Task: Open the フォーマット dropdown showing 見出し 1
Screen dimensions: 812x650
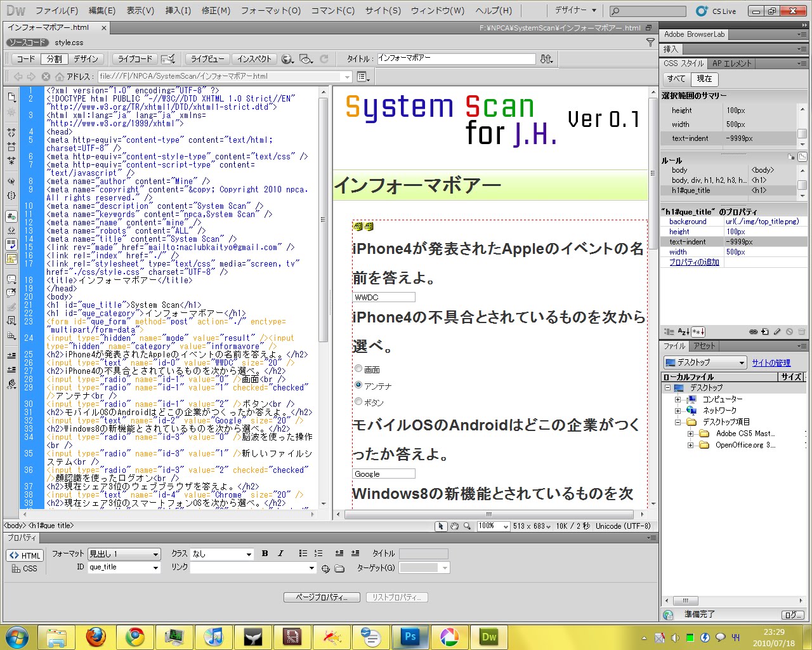Action: tap(124, 554)
